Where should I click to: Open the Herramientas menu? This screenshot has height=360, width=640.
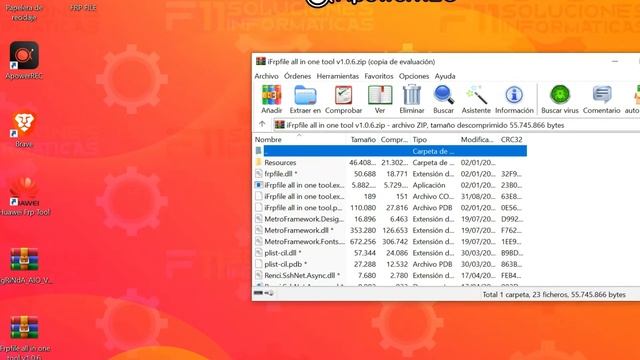(x=338, y=76)
